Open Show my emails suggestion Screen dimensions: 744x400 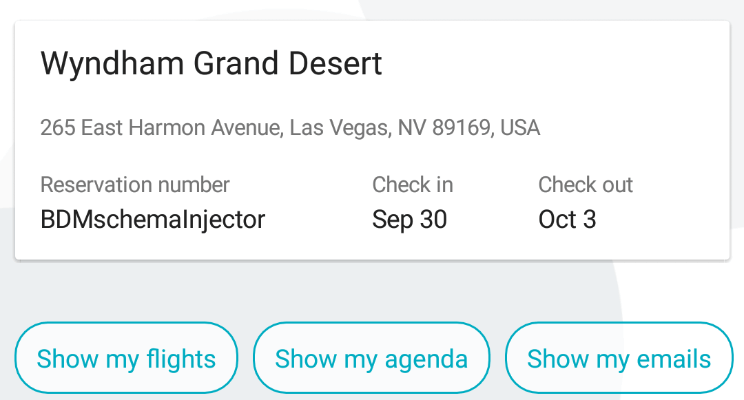(x=619, y=359)
